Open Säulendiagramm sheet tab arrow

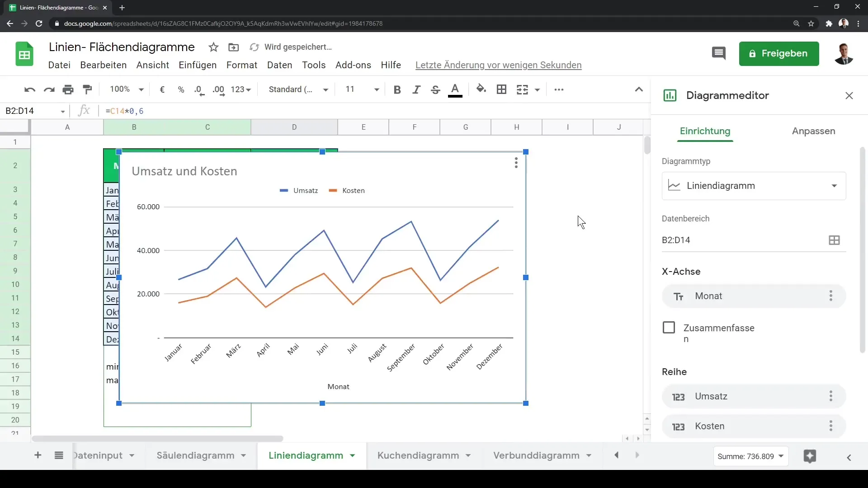(x=244, y=455)
